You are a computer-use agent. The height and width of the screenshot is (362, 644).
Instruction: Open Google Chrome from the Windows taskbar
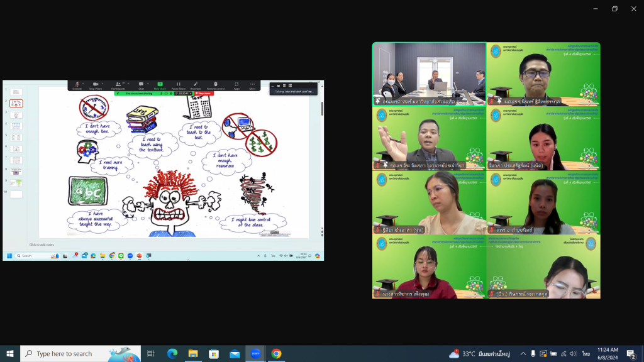(x=276, y=354)
